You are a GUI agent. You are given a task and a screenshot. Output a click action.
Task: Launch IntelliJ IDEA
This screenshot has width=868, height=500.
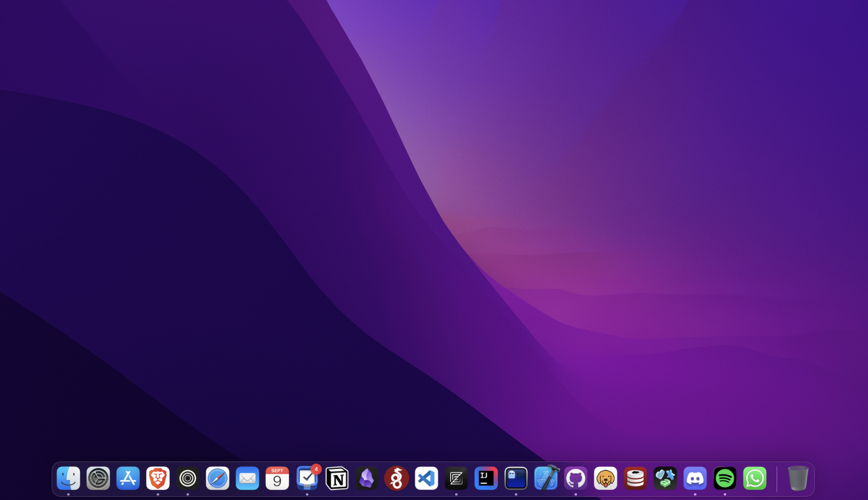(486, 478)
